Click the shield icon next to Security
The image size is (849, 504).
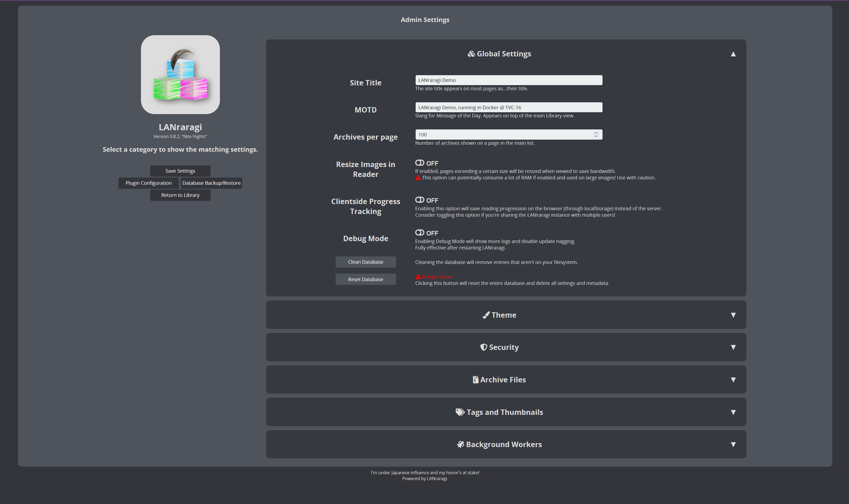484,347
